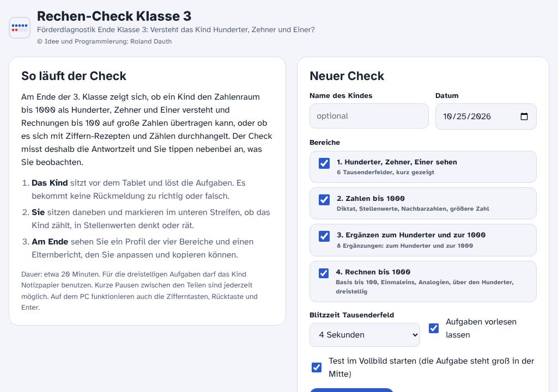Uncheck the Hunderter, Zehner, Einer sehen checkbox

click(x=324, y=163)
